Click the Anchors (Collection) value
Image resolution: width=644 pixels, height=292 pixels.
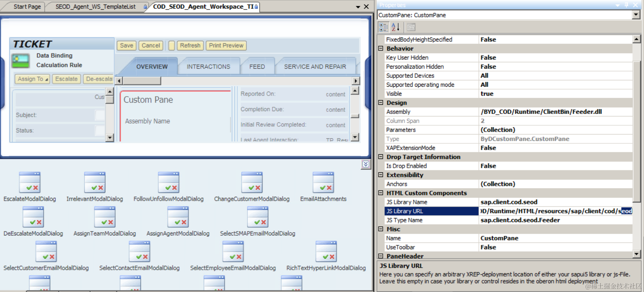pos(556,184)
